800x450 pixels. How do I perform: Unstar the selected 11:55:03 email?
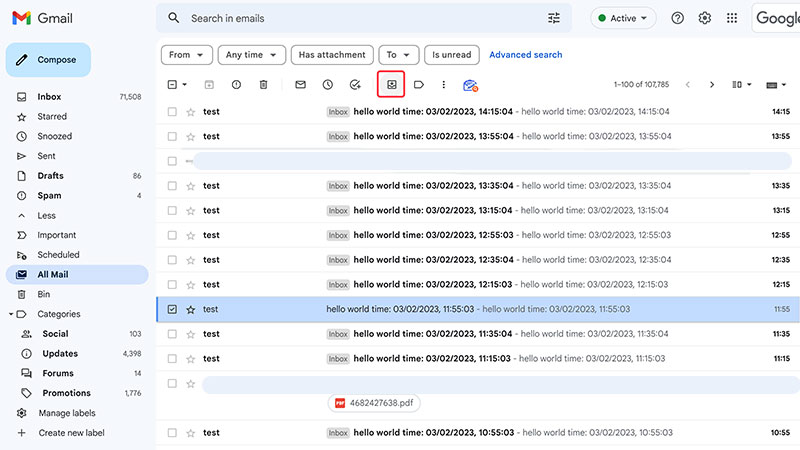tap(191, 310)
